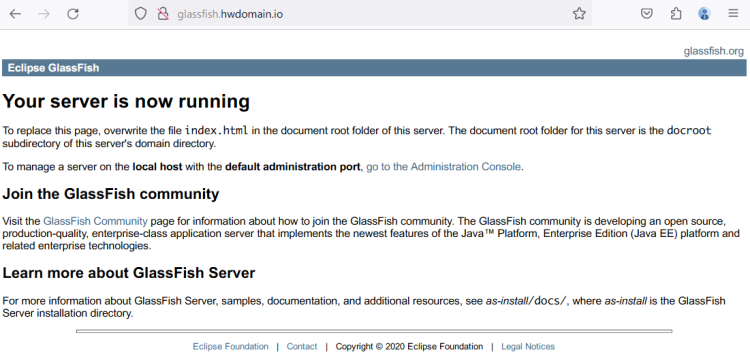The image size is (750, 361).
Task: Open the shield tracking protection icon
Action: tap(140, 14)
